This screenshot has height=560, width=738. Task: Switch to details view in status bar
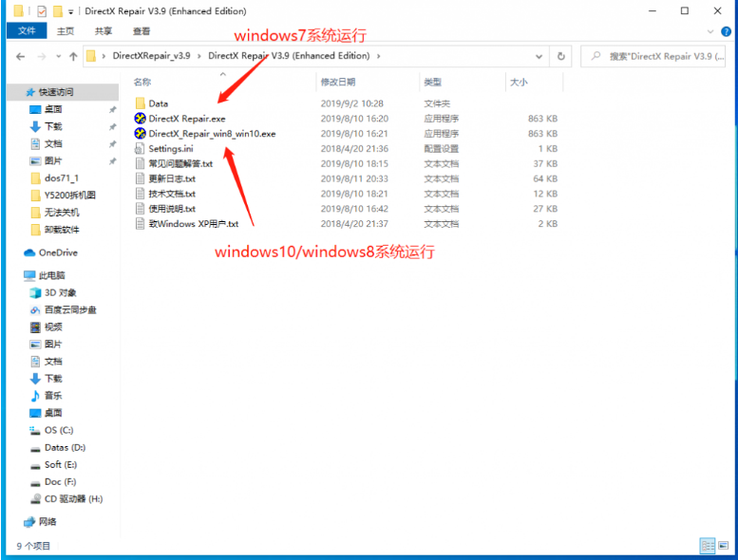click(x=708, y=546)
